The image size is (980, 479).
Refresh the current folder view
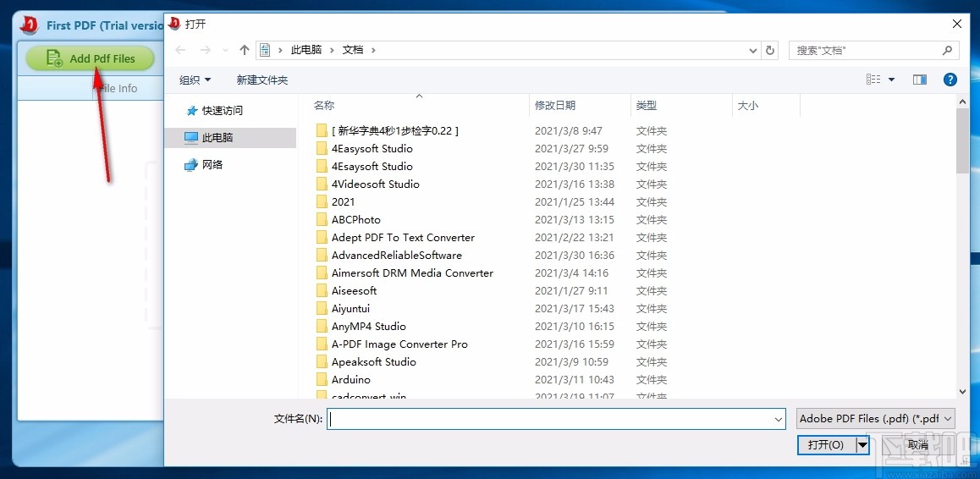(770, 50)
